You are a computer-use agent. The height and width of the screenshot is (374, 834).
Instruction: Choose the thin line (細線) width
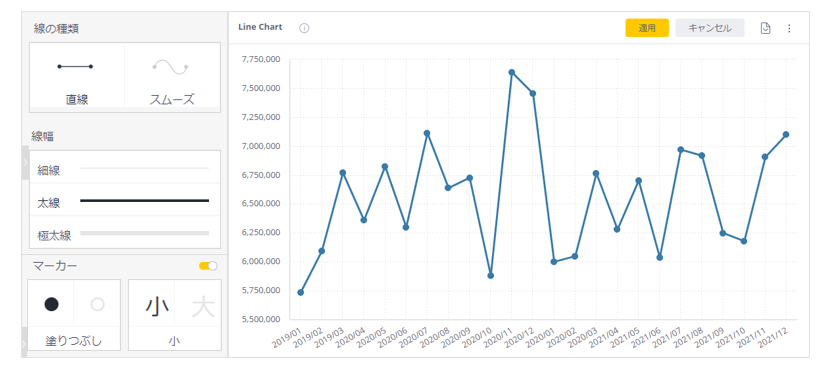pos(124,168)
